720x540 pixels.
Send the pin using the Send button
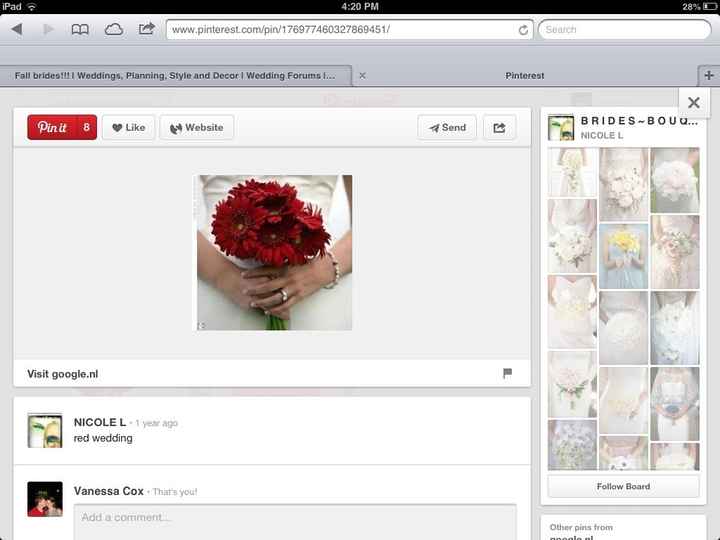pyautogui.click(x=447, y=128)
